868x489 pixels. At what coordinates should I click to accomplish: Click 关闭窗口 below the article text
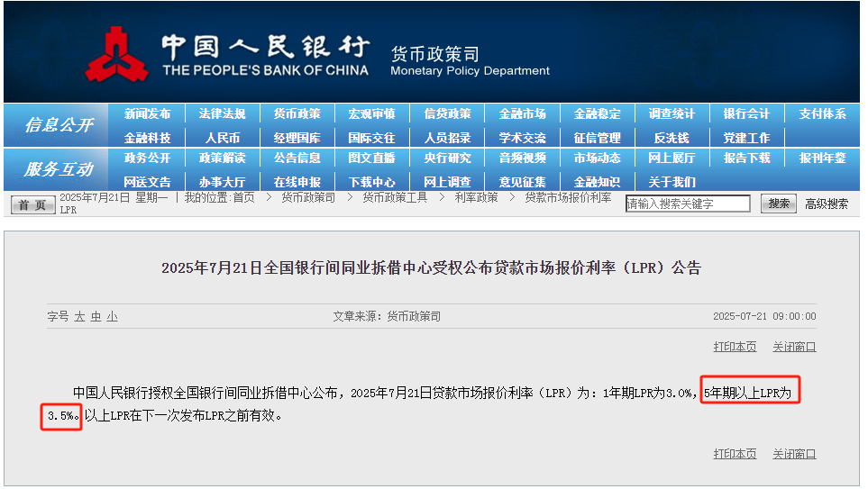tap(794, 454)
